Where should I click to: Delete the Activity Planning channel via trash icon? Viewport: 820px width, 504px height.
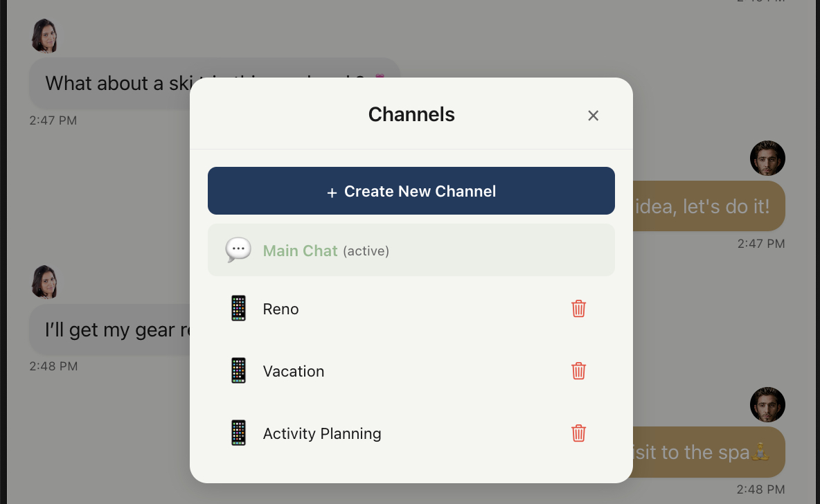[578, 433]
